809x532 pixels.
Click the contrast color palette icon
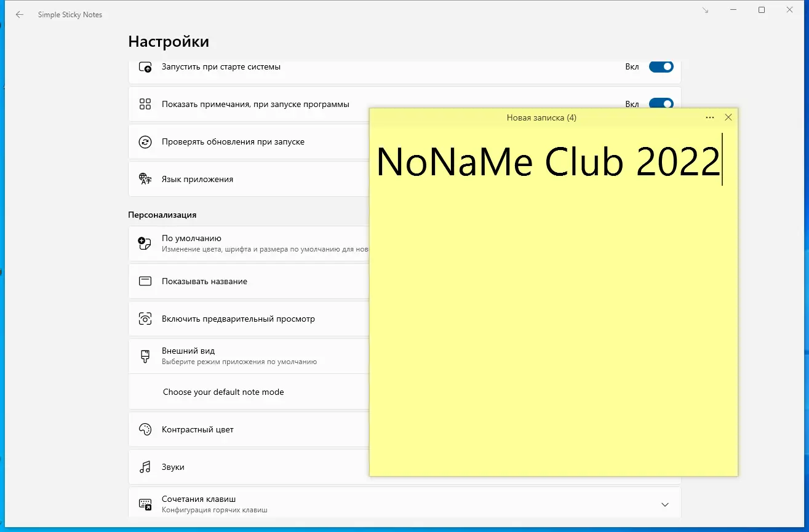145,429
